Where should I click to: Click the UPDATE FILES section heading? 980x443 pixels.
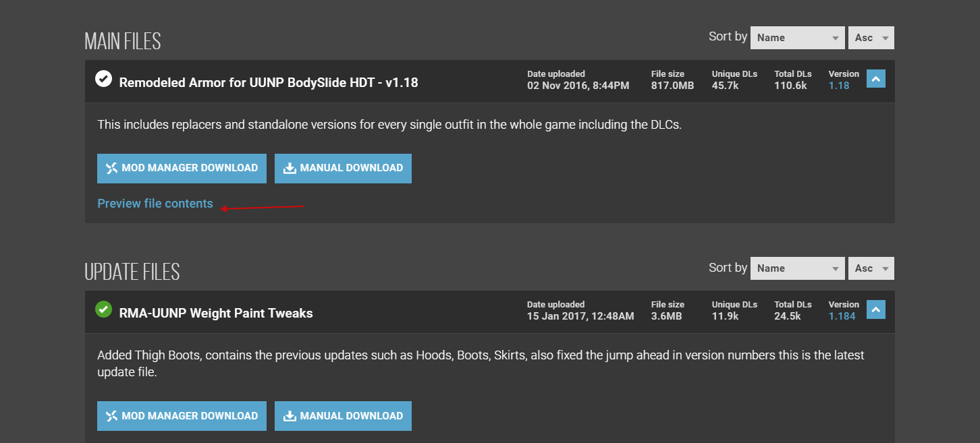[132, 272]
